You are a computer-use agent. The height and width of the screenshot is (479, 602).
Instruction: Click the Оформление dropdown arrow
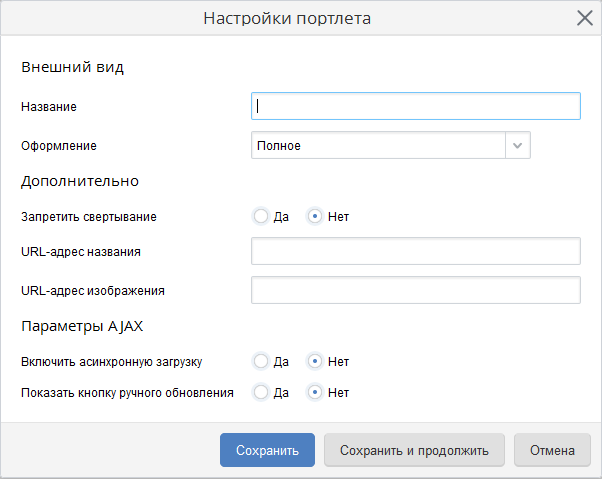pos(517,146)
